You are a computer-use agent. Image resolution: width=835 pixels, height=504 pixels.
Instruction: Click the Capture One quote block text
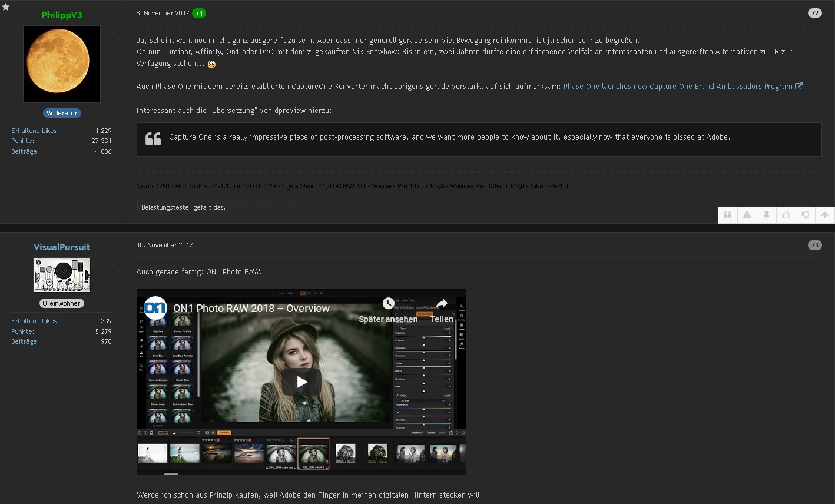tap(449, 137)
